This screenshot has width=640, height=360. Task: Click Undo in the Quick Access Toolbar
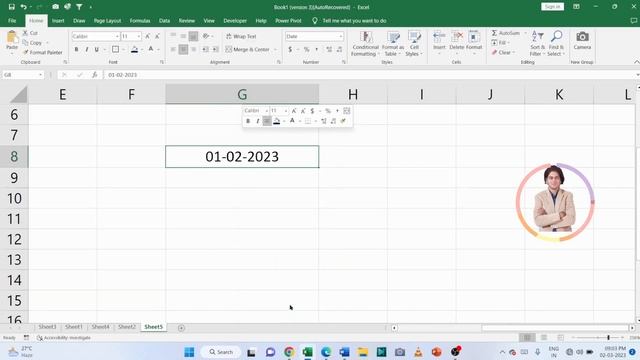pos(24,7)
